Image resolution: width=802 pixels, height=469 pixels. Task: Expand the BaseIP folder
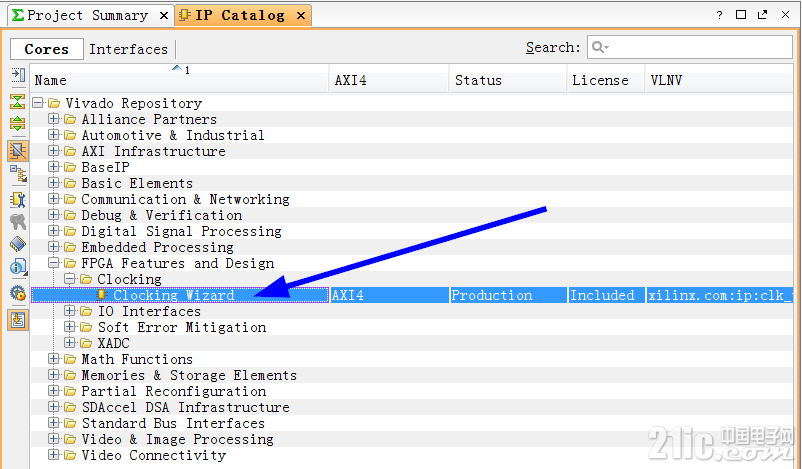[53, 167]
